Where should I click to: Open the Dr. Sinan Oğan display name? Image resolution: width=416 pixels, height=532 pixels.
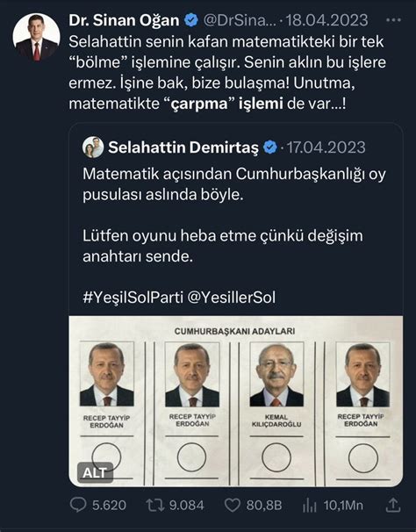pos(124,20)
